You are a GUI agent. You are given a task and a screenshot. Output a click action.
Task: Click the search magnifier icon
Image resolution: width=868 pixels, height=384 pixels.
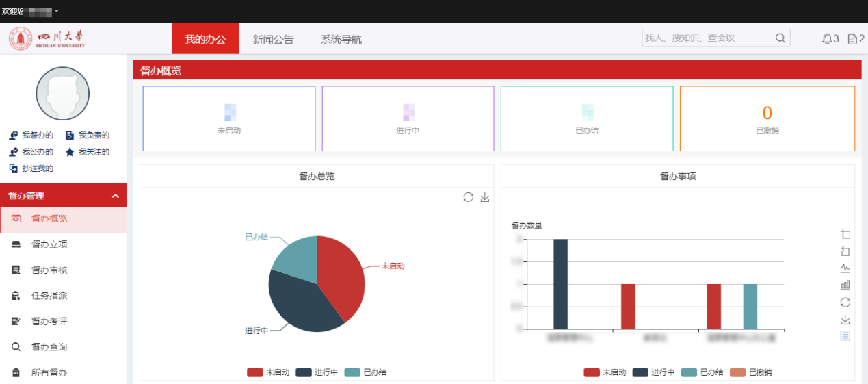[x=780, y=38]
